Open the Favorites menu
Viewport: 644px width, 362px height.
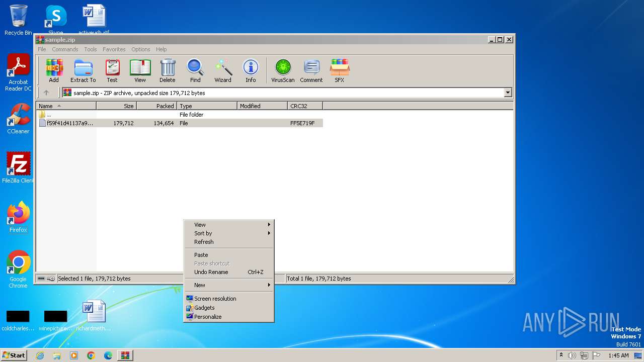click(x=114, y=49)
